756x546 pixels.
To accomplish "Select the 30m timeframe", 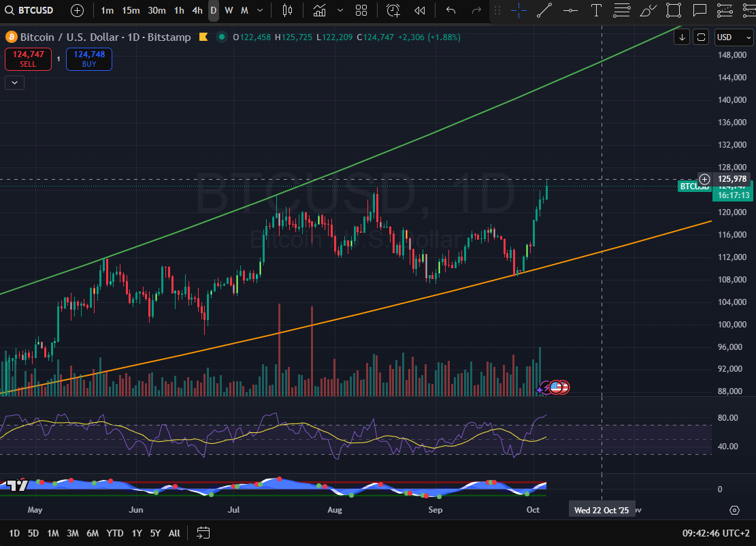I will 157,10.
